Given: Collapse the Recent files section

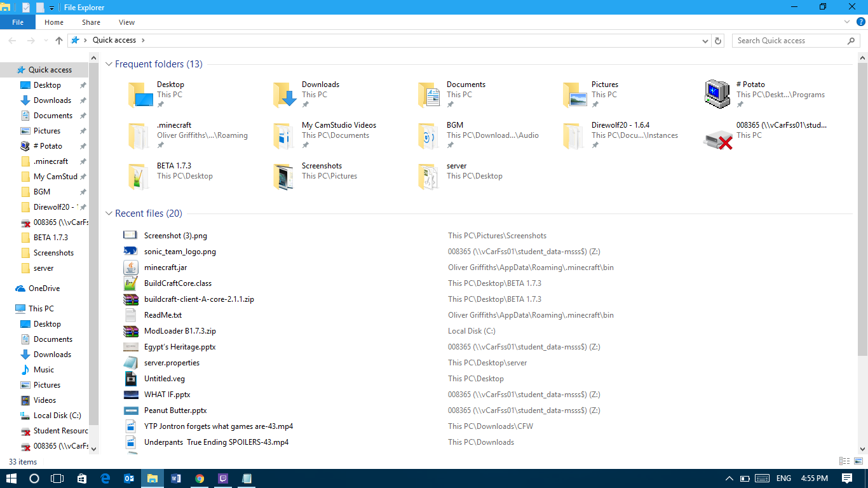Looking at the screenshot, I should coord(108,213).
